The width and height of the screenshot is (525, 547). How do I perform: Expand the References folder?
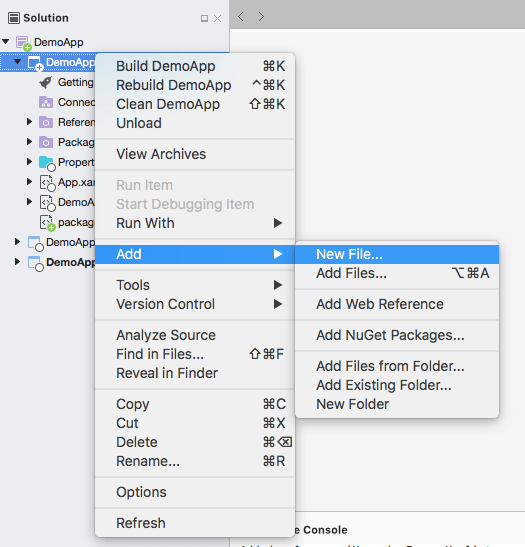[x=29, y=122]
